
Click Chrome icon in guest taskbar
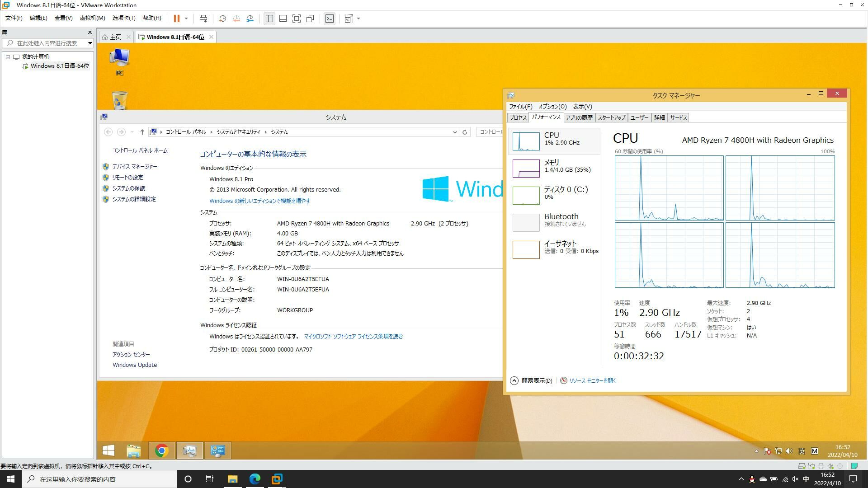tap(161, 450)
